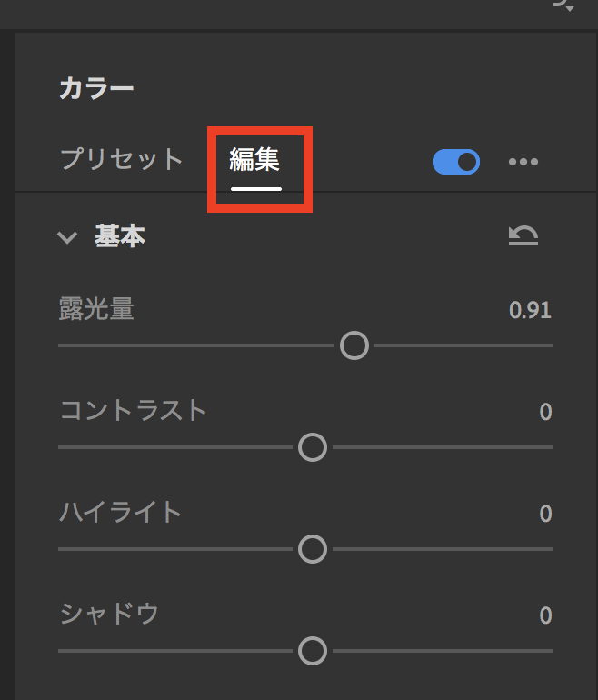598x700 pixels.
Task: Toggle the blue color edits switch
Action: [456, 162]
